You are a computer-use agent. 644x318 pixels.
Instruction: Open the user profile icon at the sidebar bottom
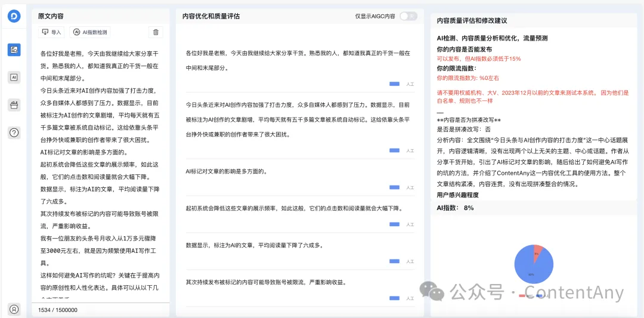click(14, 309)
